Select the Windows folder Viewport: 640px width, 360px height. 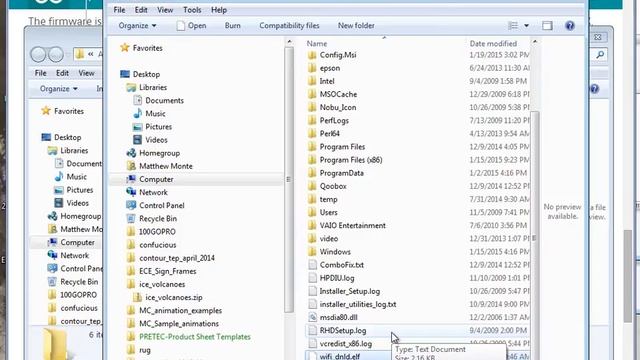point(329,251)
